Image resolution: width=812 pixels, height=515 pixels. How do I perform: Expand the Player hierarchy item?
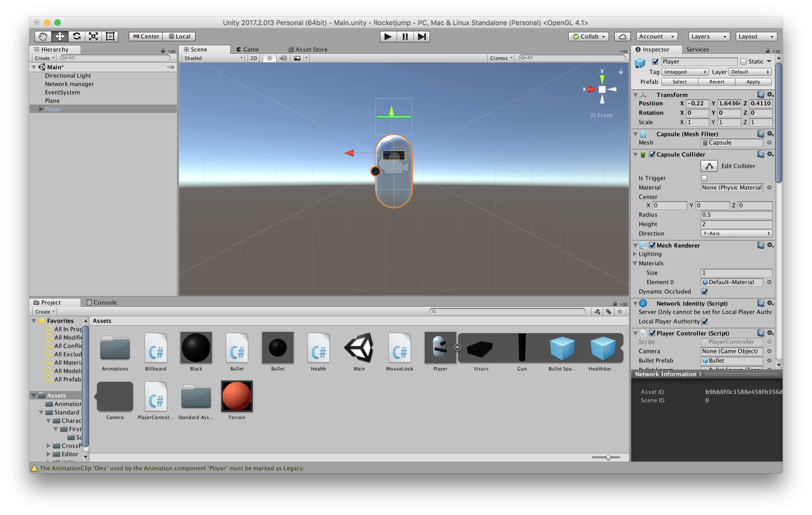point(41,109)
